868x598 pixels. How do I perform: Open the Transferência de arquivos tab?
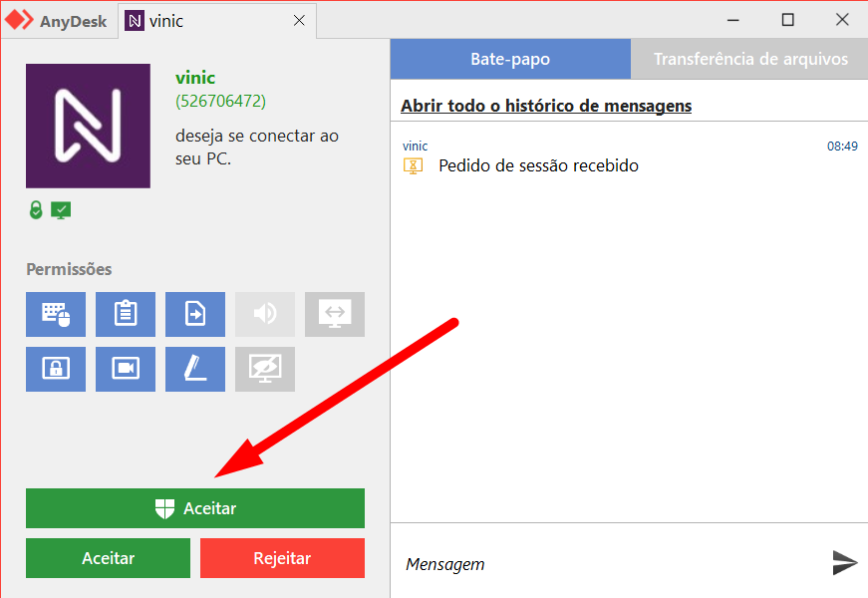(750, 59)
